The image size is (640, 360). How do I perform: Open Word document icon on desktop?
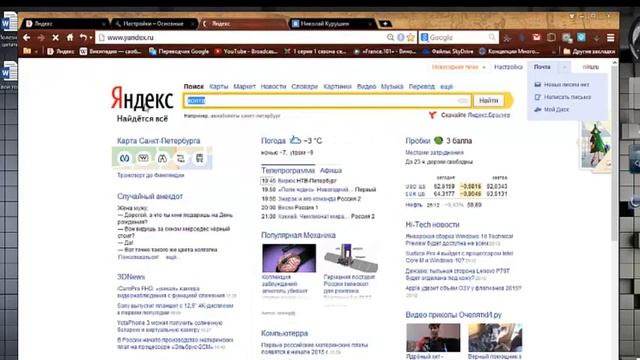[x=9, y=22]
